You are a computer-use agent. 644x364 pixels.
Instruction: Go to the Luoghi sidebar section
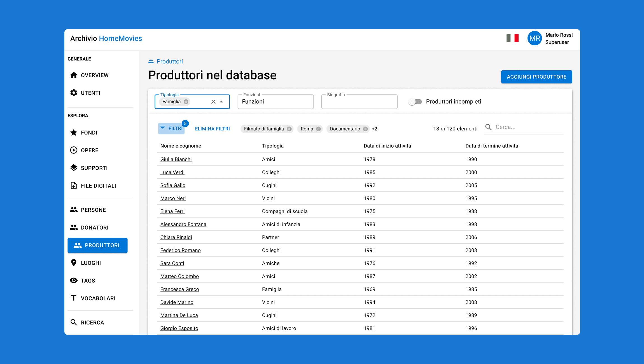[91, 263]
